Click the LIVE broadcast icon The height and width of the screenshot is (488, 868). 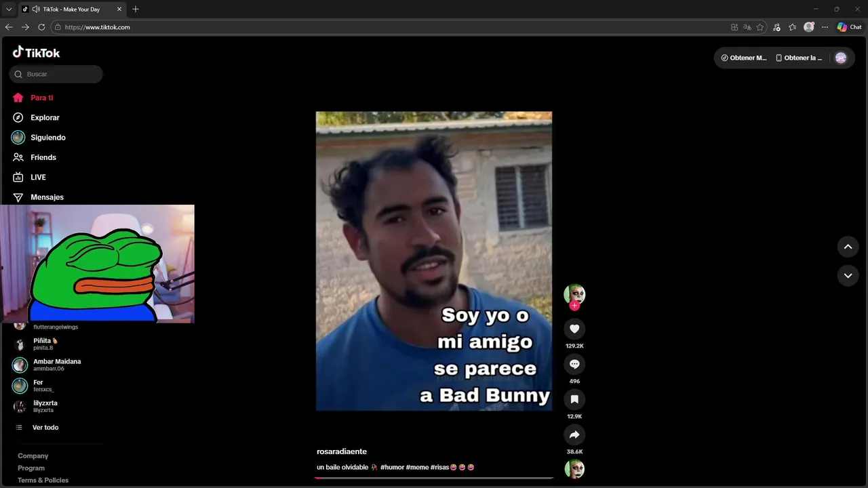(18, 177)
